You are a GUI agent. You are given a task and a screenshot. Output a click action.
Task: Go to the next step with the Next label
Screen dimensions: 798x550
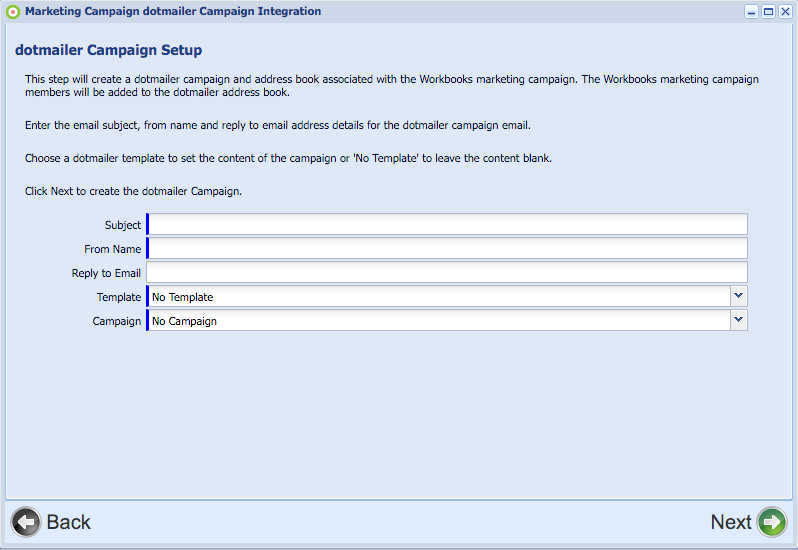(x=731, y=522)
